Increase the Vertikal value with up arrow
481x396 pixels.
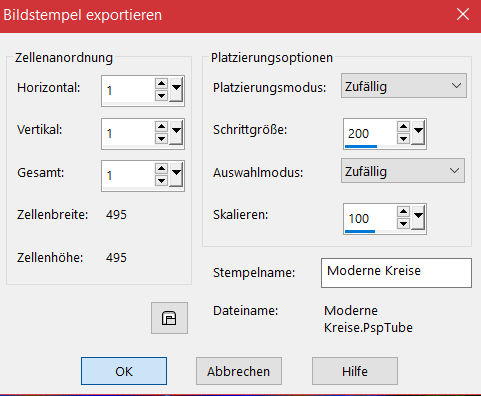pyautogui.click(x=161, y=126)
